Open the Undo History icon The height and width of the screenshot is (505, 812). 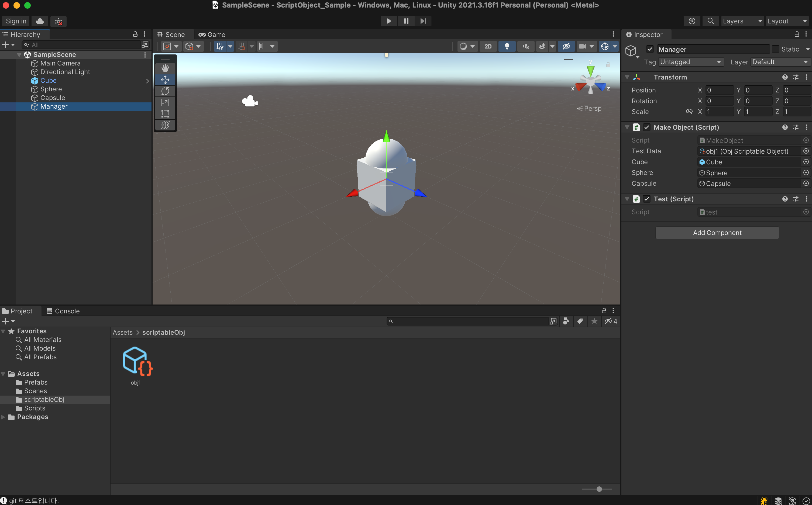[x=692, y=21]
